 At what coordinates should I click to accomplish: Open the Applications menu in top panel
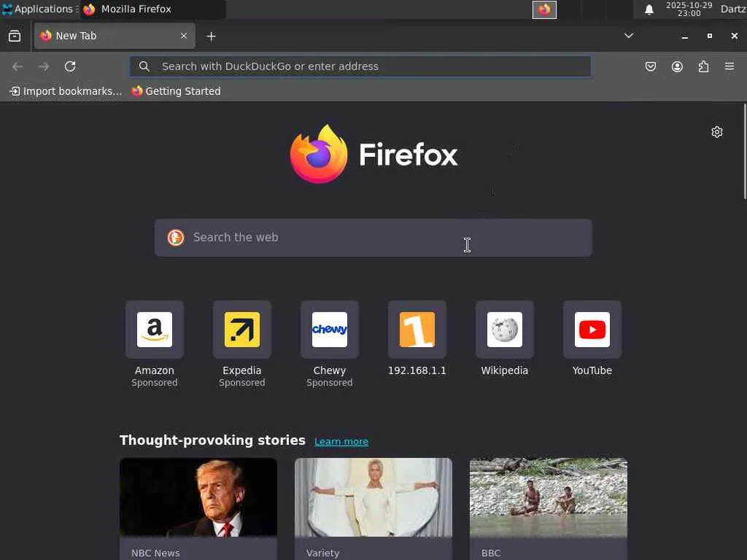[39, 9]
